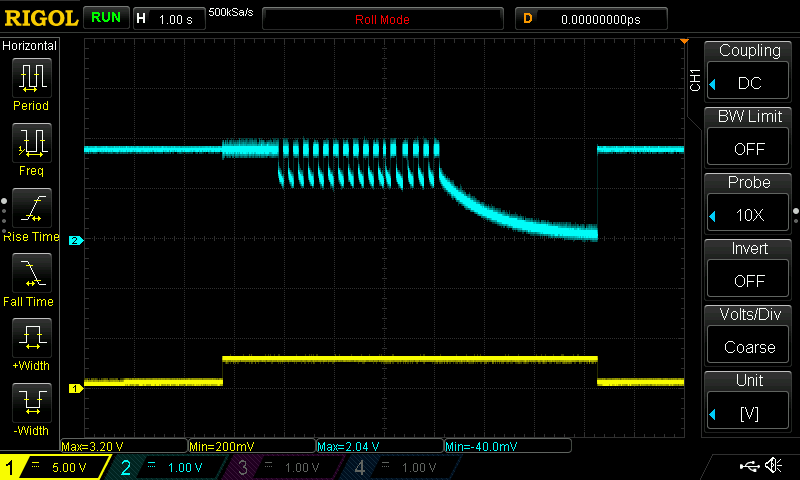
Task: Click the CH1 vertical menu tab
Action: [x=695, y=80]
